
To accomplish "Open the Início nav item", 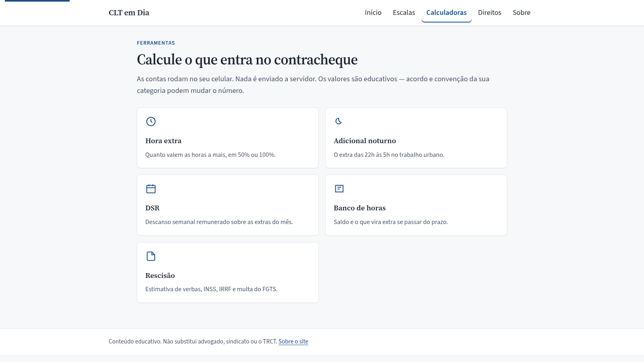I will tap(373, 12).
